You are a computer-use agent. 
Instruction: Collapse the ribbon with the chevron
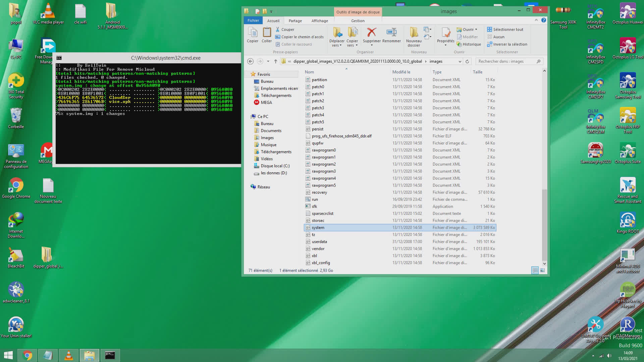(536, 20)
